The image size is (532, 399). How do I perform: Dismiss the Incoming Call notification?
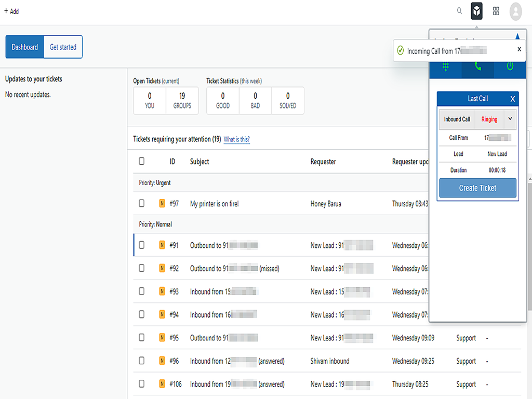(519, 49)
